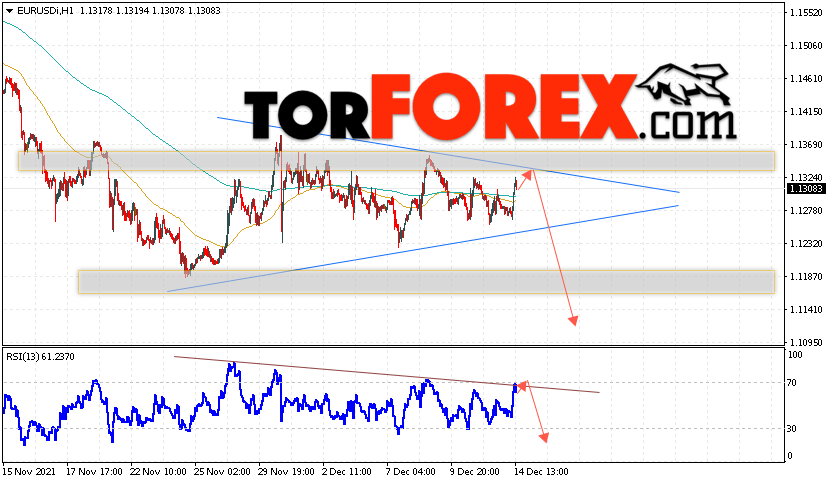Click the RSI overbought level label 70
This screenshot has height=483, width=830.
click(792, 382)
